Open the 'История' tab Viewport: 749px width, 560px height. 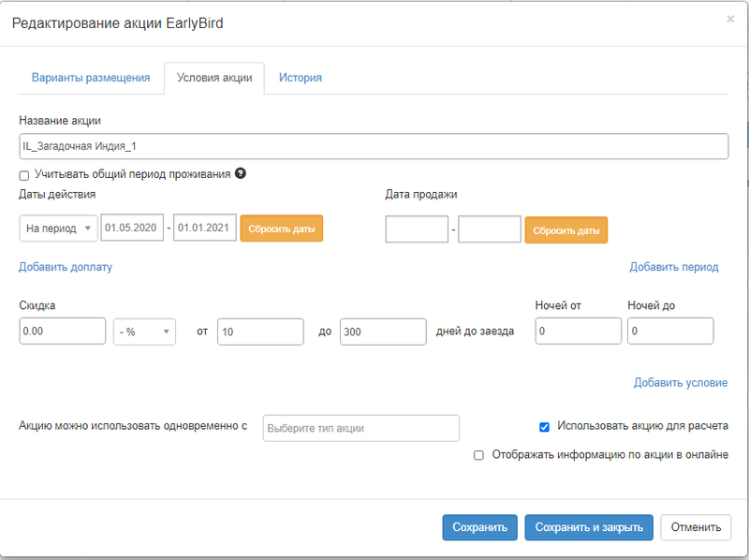point(300,78)
